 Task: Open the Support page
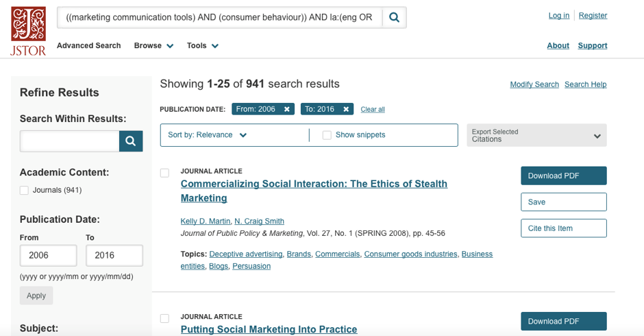tap(592, 46)
